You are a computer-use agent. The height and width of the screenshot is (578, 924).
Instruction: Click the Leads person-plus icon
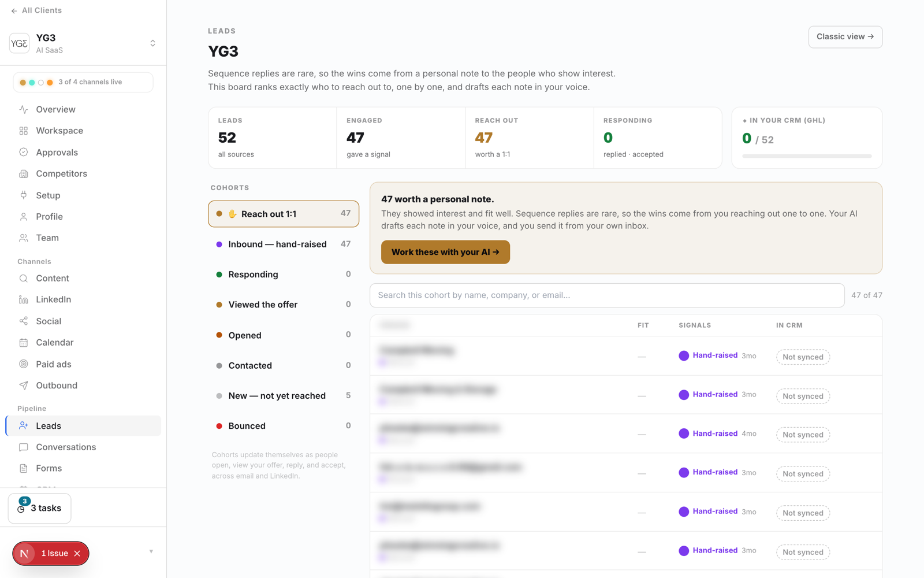coord(24,425)
